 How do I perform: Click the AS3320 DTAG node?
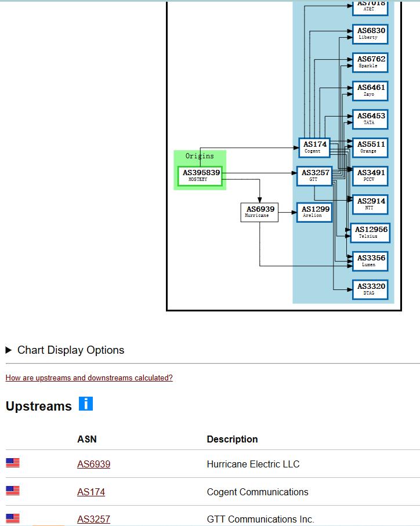(x=370, y=289)
